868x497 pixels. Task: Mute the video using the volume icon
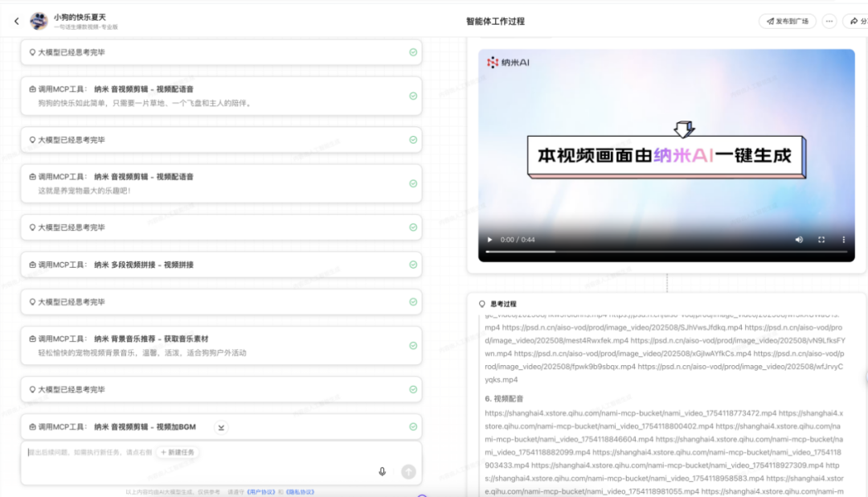(799, 239)
